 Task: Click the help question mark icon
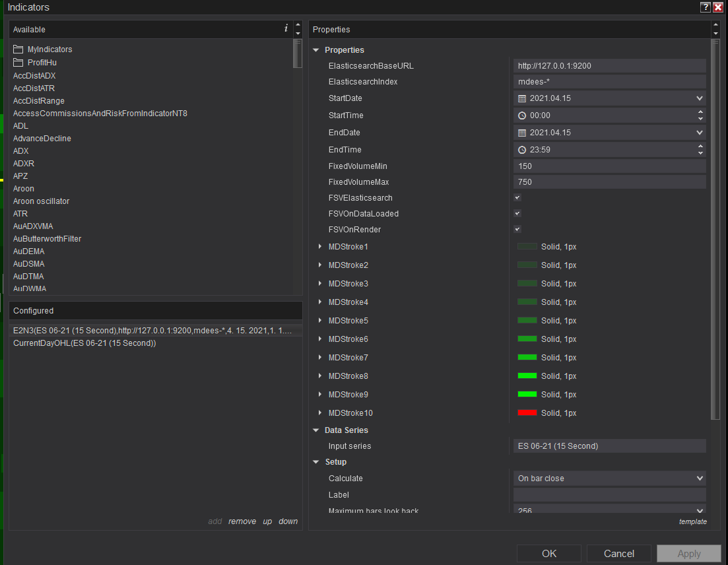706,7
